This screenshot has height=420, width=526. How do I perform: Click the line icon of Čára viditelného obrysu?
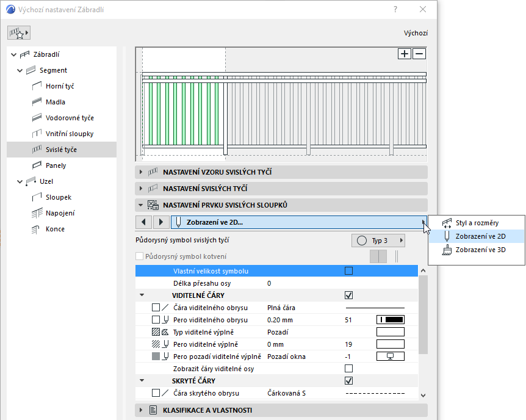click(x=165, y=308)
